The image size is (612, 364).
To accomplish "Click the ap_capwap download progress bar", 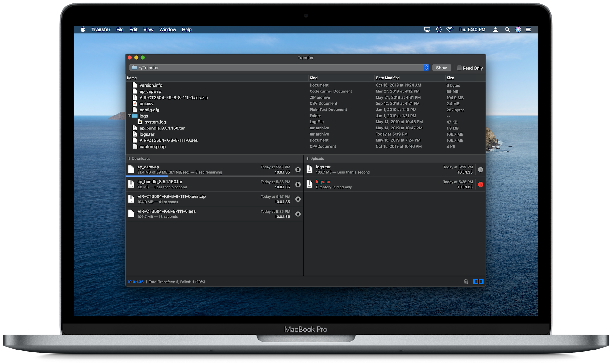I will click(214, 176).
